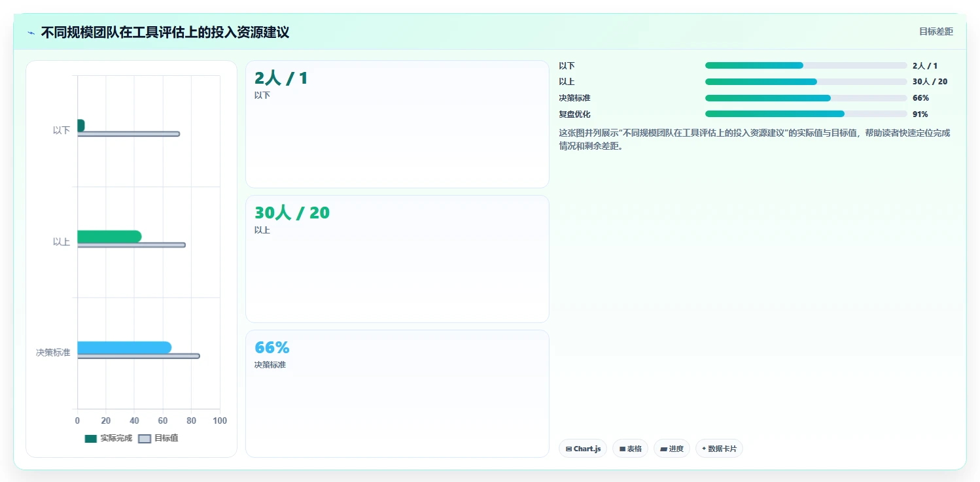Viewport: 980px width, 482px height.
Task: Click the lightning icon beside the title
Action: (31, 33)
